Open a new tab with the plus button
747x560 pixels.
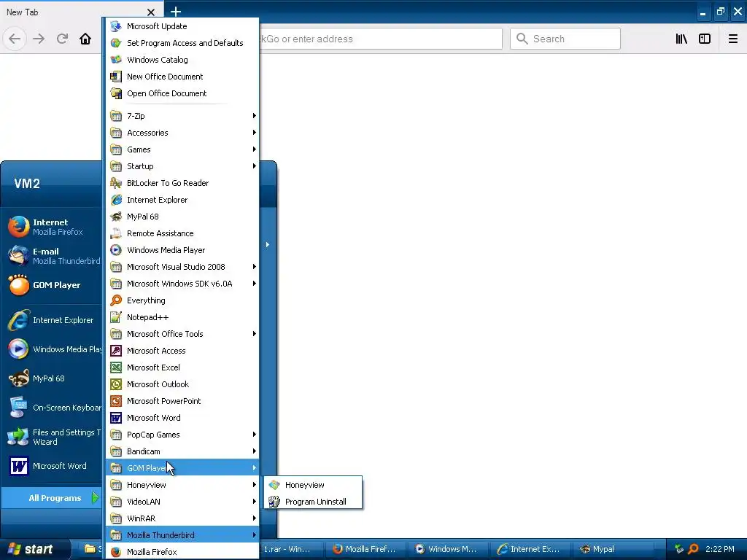176,12
